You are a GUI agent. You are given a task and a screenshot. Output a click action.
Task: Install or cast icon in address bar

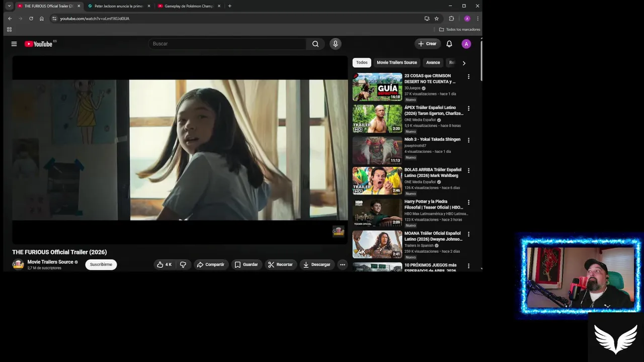(x=427, y=19)
